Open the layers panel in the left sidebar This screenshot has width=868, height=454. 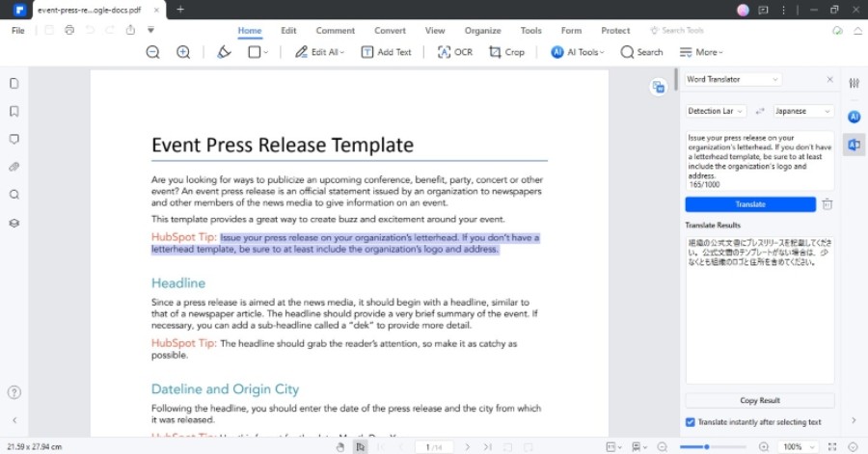point(14,223)
